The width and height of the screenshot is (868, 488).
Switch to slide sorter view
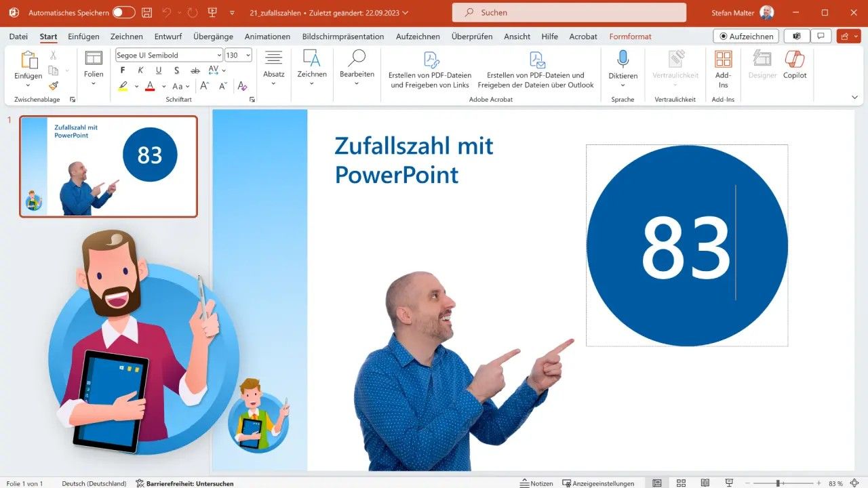(x=681, y=483)
